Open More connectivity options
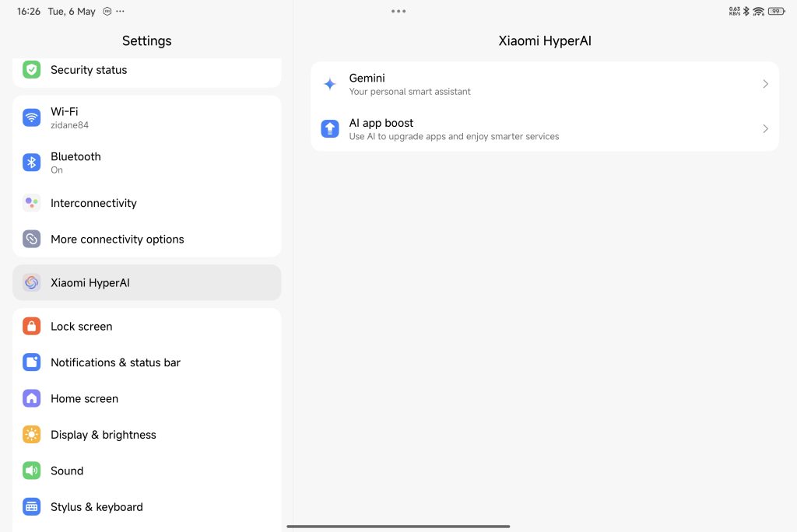Viewport: 797px width, 532px height. (x=117, y=240)
